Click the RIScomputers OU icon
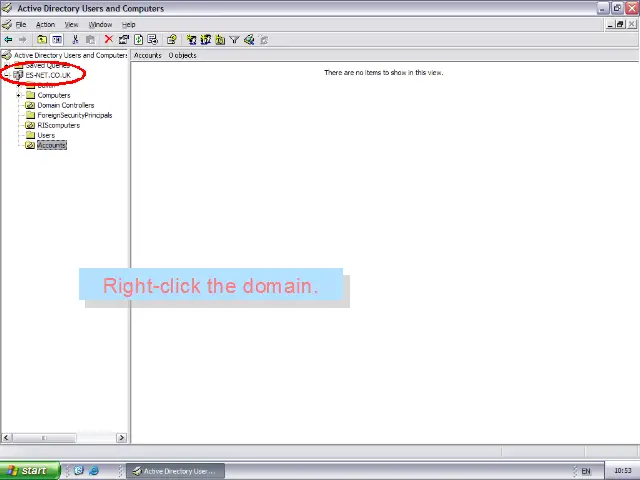640x480 pixels. click(x=30, y=125)
